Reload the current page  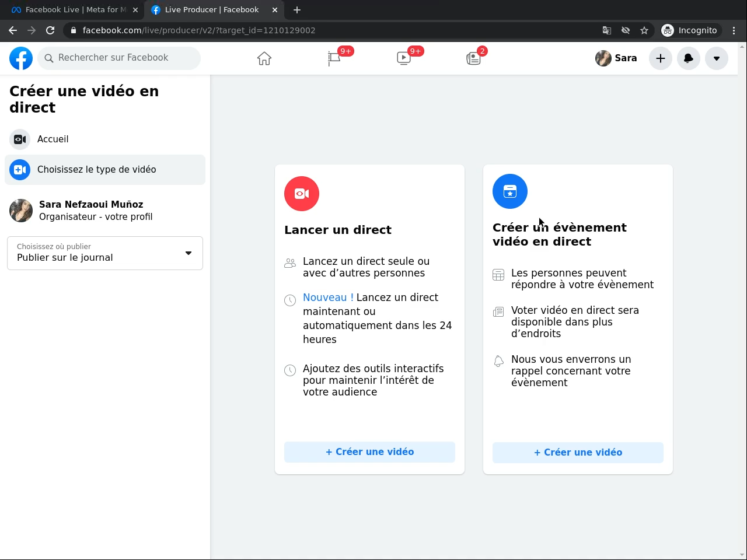[50, 30]
